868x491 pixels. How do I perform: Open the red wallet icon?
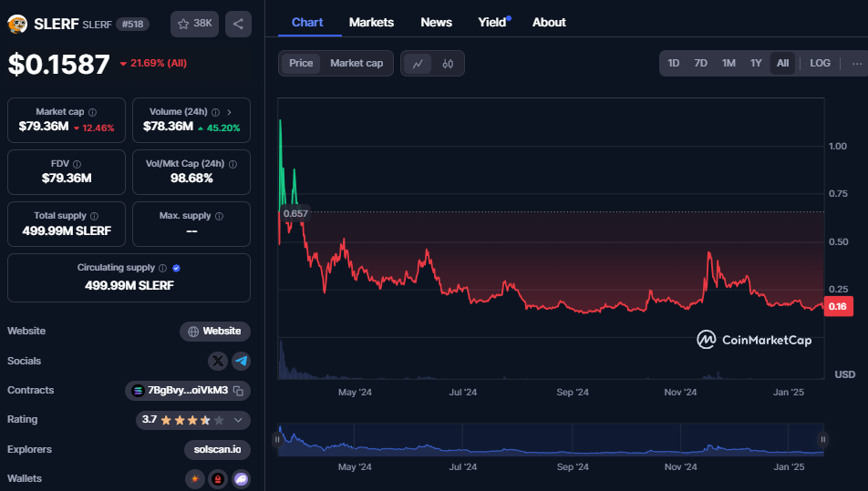pos(218,479)
